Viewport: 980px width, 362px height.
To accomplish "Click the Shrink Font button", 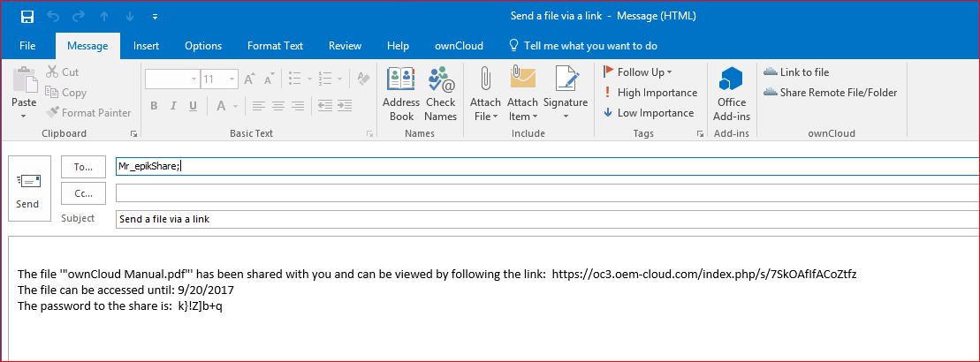I will click(x=269, y=79).
